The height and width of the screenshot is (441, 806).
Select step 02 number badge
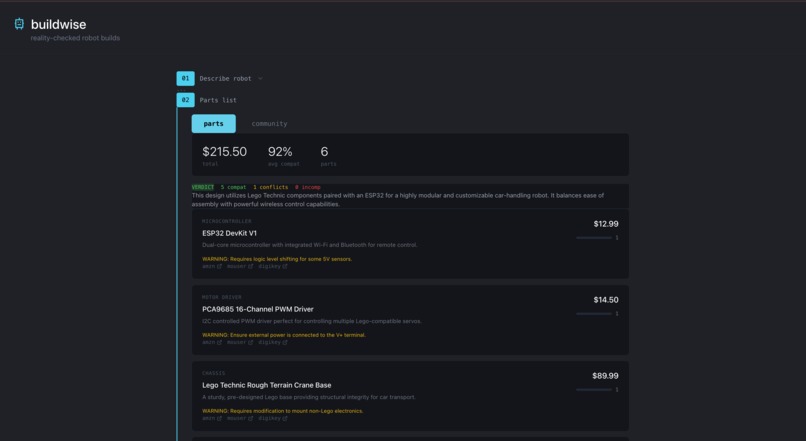pyautogui.click(x=186, y=100)
